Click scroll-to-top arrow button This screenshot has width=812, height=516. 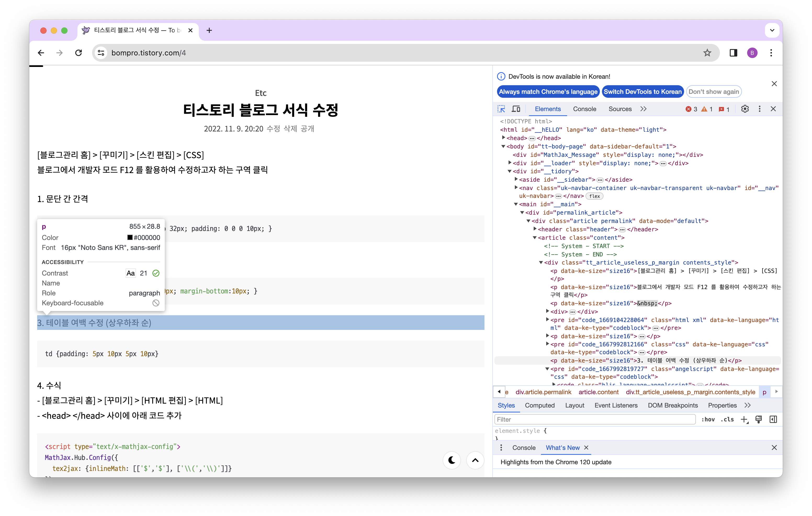475,460
